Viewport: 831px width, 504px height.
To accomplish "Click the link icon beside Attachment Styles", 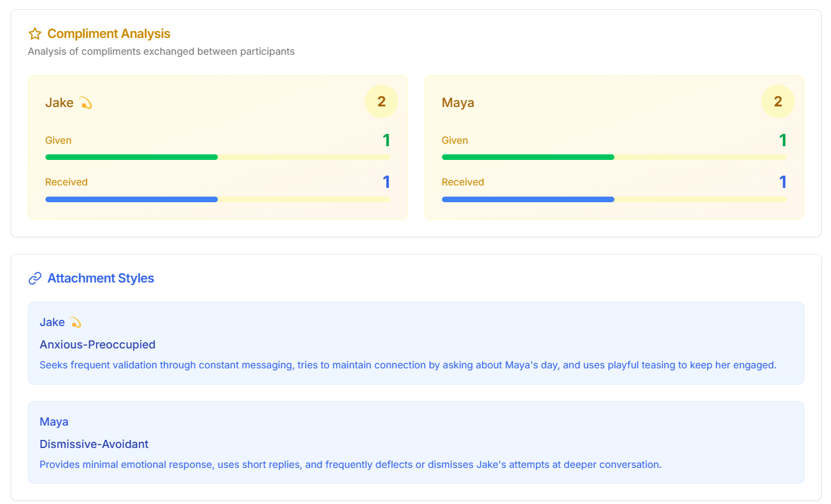I will click(35, 278).
